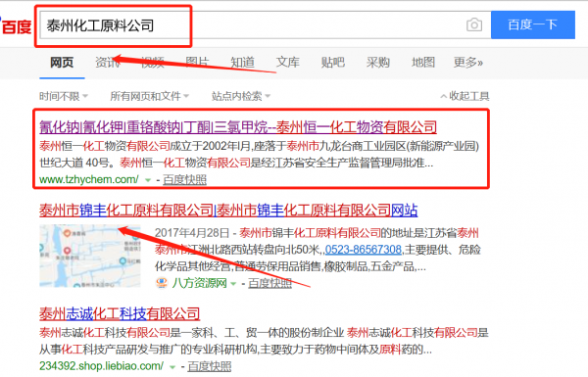Click the 百度一下 search button
588x377 pixels.
(533, 24)
